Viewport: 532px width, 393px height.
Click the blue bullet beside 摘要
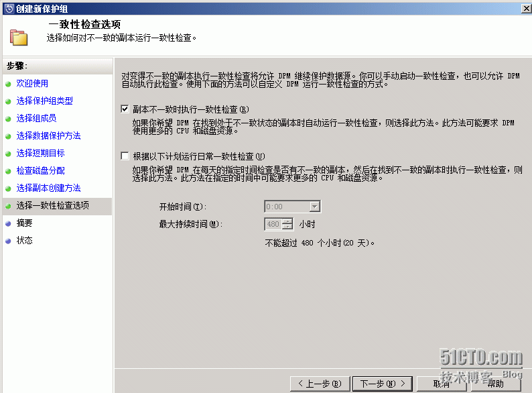coord(8,224)
